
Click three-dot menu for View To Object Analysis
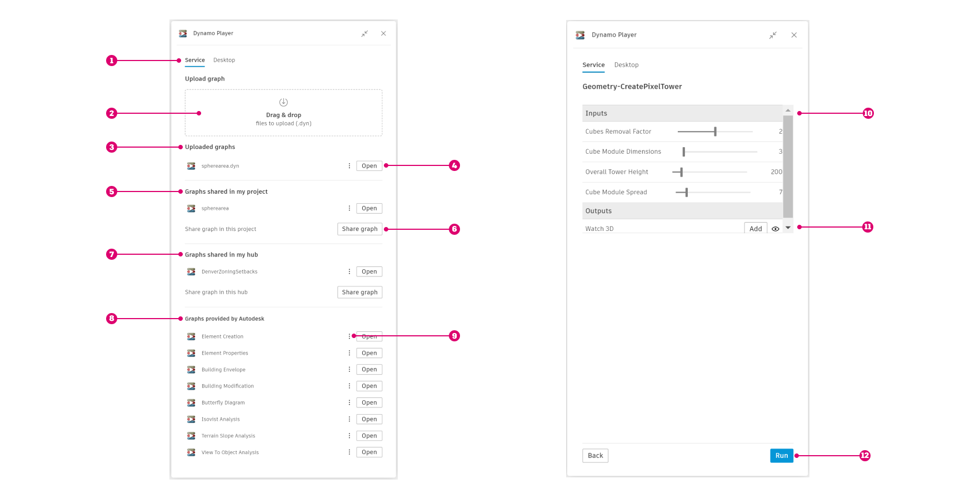pos(349,452)
